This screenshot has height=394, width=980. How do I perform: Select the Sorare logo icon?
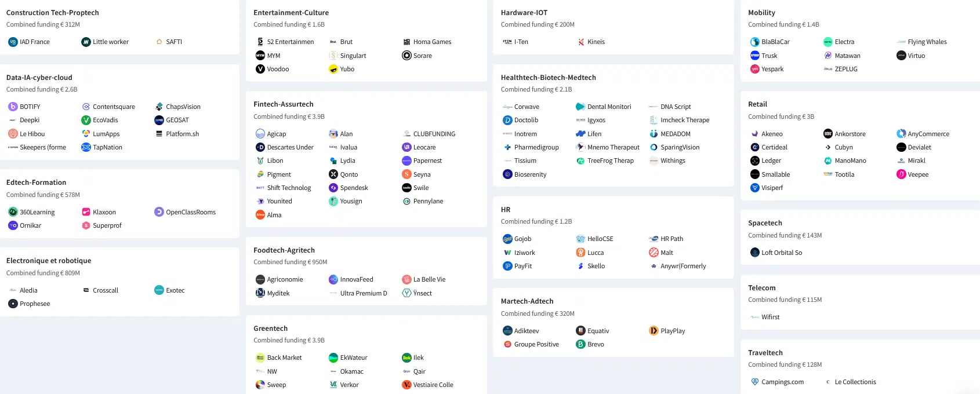(x=406, y=56)
